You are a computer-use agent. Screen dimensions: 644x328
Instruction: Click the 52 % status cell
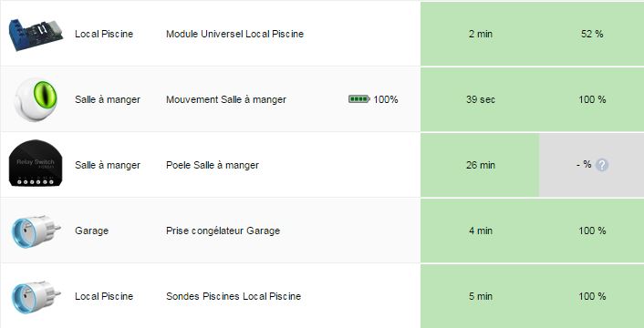pos(592,34)
